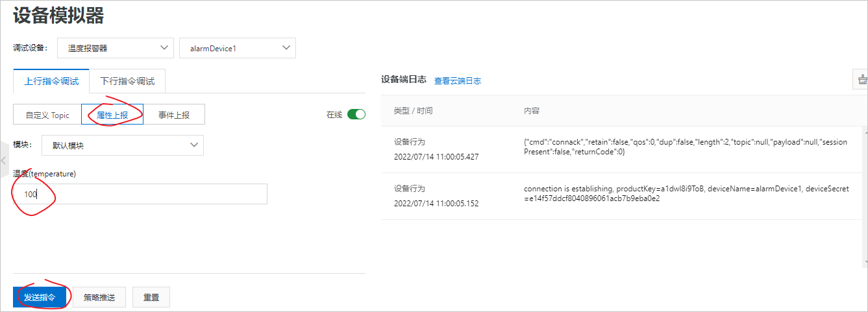Click the connack log entry content
Image resolution: width=868 pixels, height=312 pixels.
point(686,147)
